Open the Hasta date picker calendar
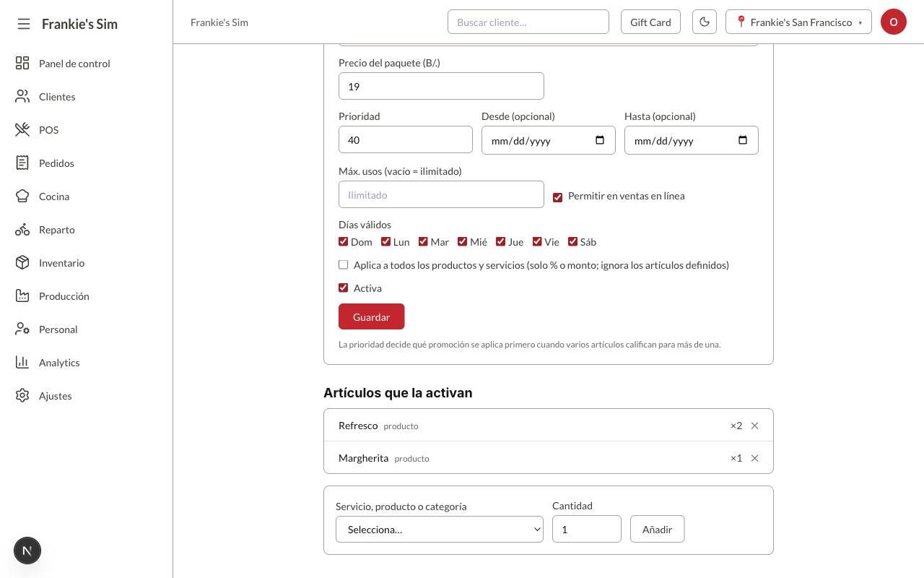This screenshot has height=578, width=924. 743,140
